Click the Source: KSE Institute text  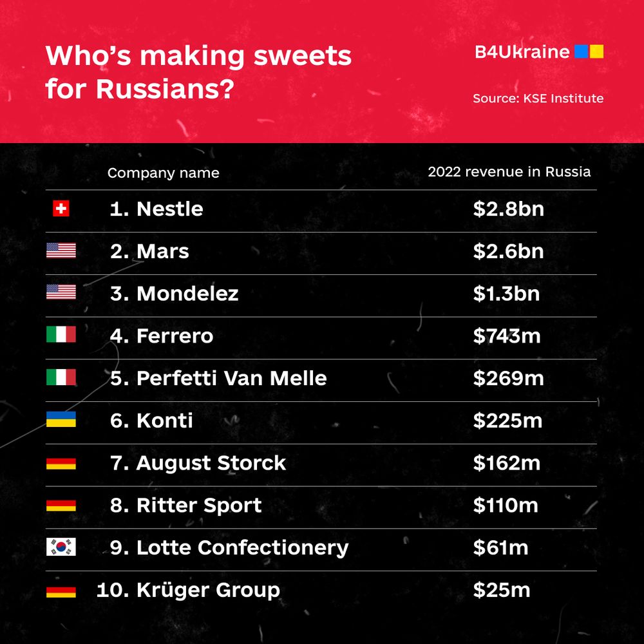coord(538,99)
